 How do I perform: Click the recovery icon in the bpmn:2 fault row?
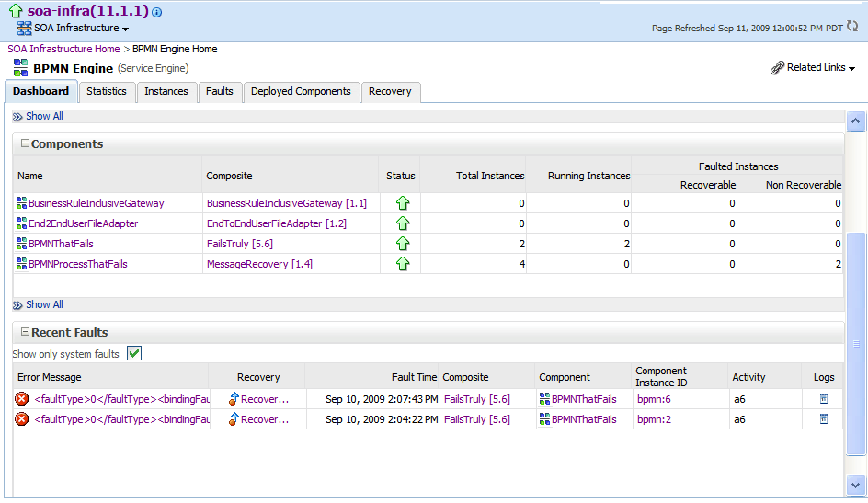pyautogui.click(x=234, y=419)
